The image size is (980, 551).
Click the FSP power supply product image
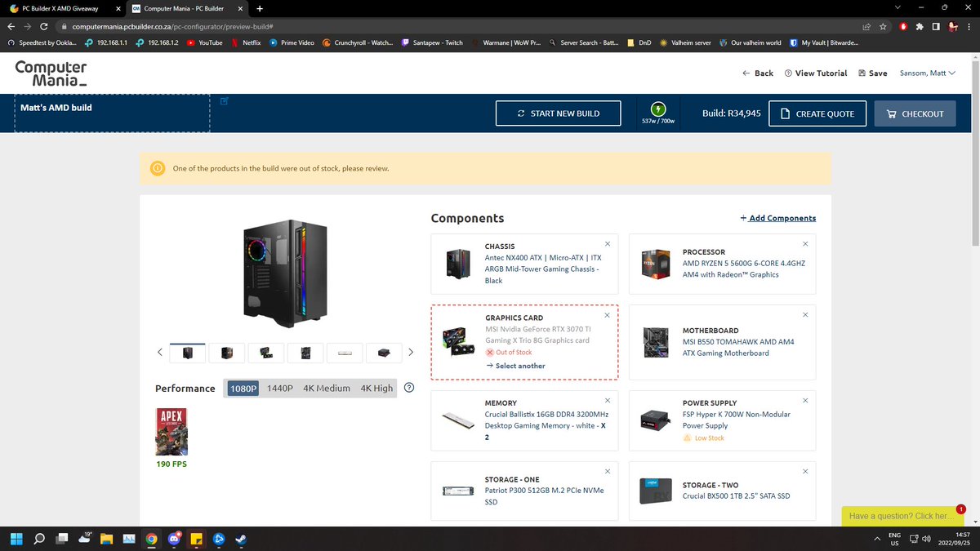pyautogui.click(x=657, y=420)
